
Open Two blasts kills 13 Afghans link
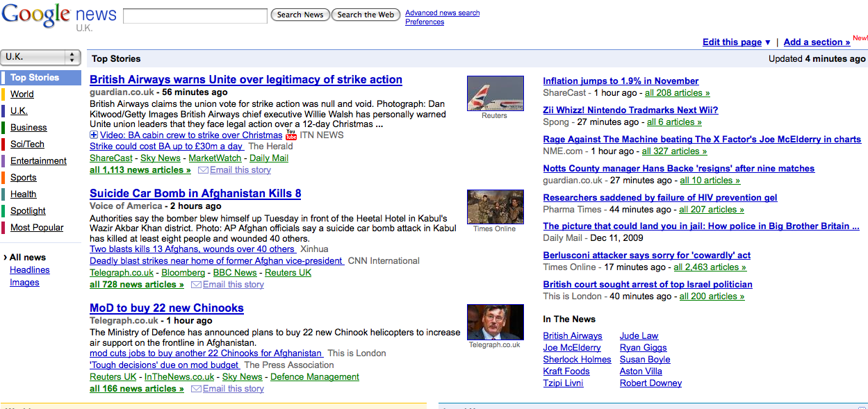pos(193,249)
